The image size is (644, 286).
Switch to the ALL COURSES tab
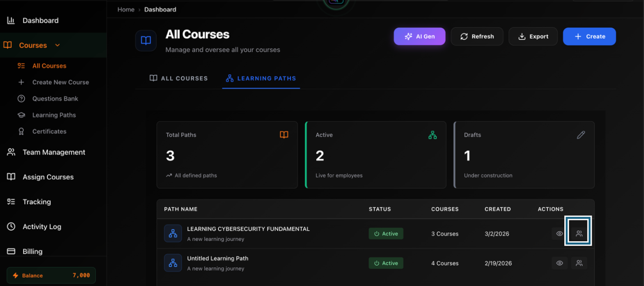[x=179, y=78]
